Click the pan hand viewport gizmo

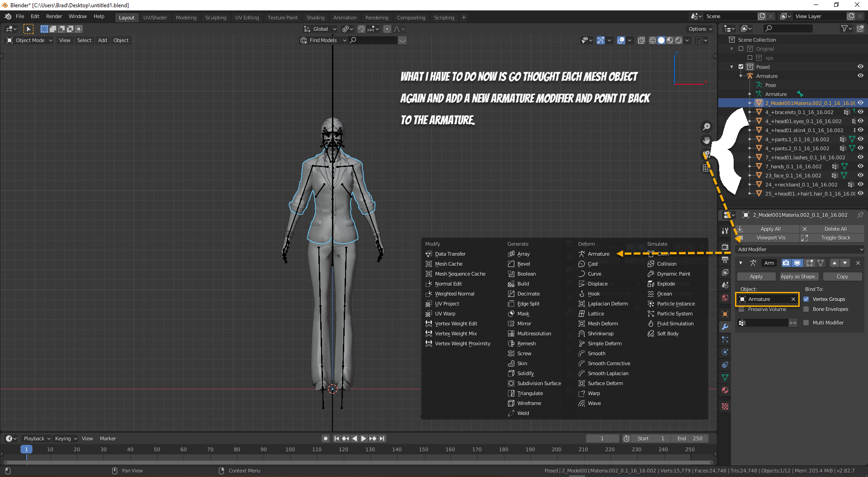[x=706, y=140]
